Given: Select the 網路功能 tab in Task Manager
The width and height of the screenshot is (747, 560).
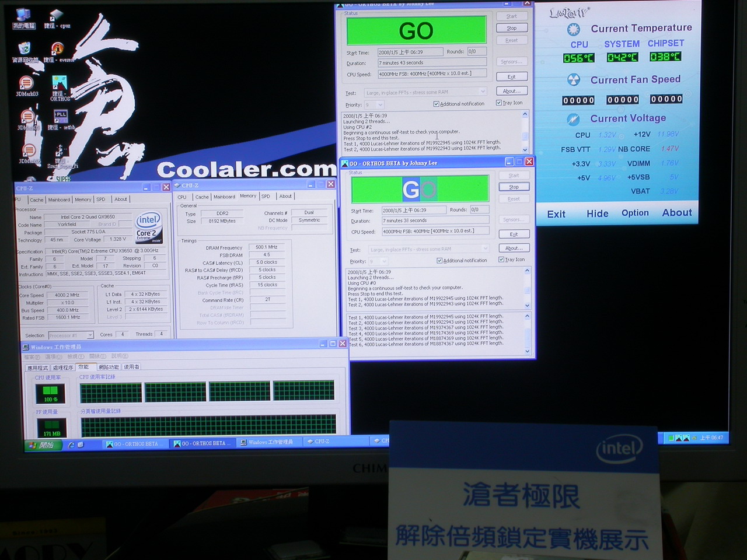Looking at the screenshot, I should pyautogui.click(x=109, y=367).
